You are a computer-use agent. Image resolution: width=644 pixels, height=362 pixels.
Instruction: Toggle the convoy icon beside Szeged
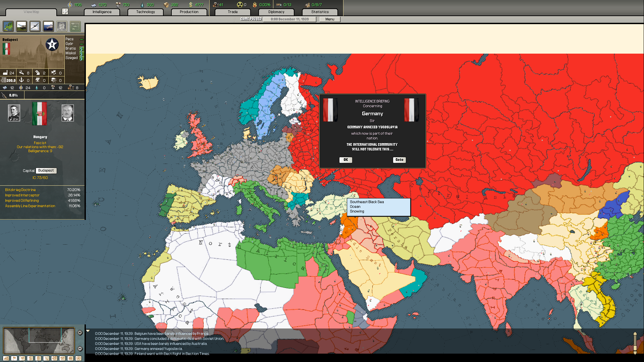tap(83, 58)
